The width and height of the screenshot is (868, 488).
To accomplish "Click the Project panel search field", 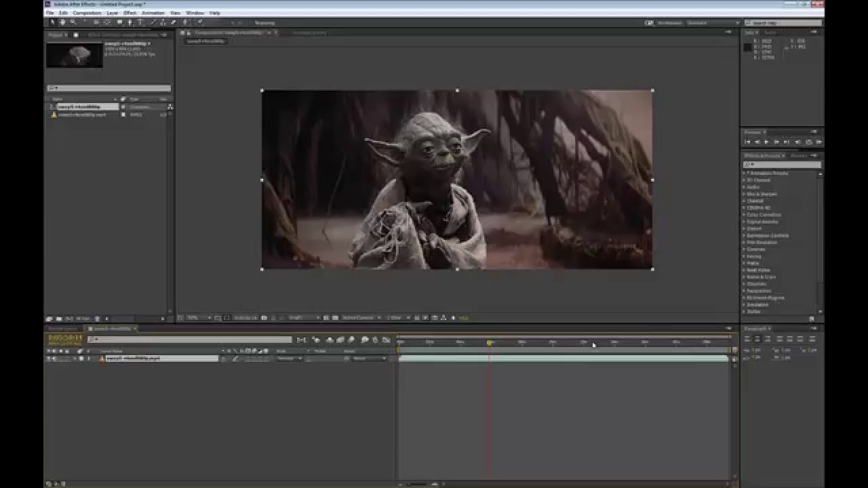I will tap(108, 88).
